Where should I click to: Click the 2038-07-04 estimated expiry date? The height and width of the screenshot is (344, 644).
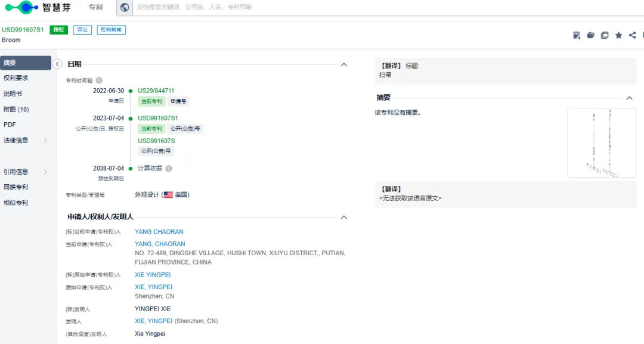tap(109, 168)
